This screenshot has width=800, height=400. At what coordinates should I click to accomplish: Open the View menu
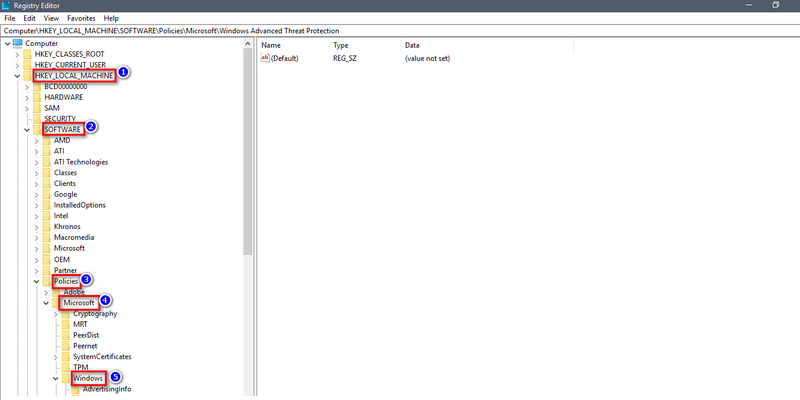coord(52,18)
